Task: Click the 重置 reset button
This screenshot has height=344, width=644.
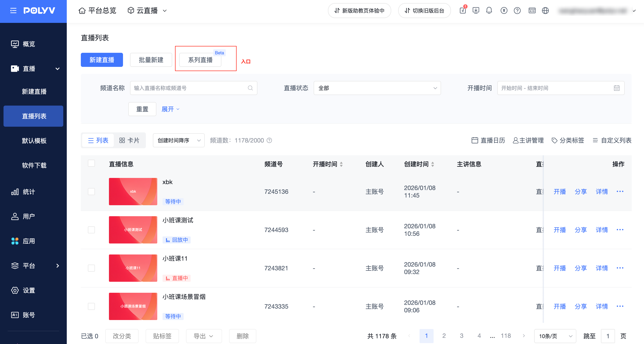Action: tap(142, 109)
